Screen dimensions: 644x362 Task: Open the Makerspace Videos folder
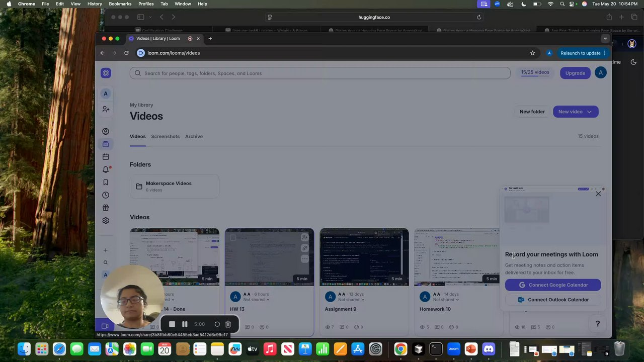(174, 186)
